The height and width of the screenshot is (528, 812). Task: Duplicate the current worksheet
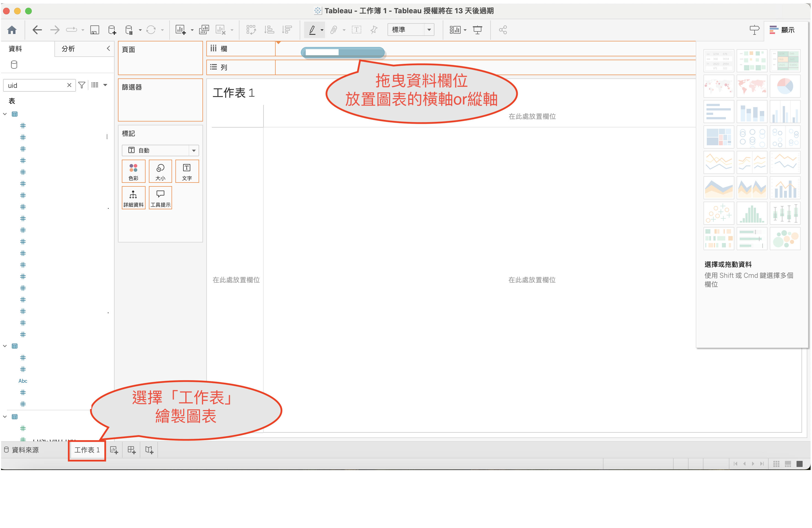coord(204,30)
